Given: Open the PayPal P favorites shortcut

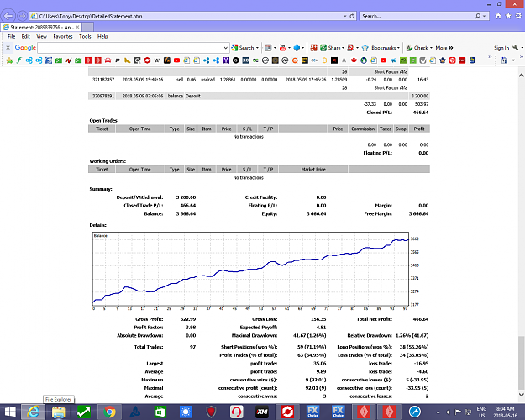Looking at the screenshot, I should point(118,60).
